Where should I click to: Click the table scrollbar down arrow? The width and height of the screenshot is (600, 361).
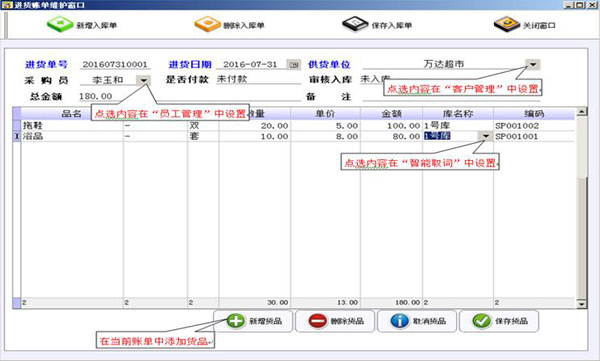581,304
